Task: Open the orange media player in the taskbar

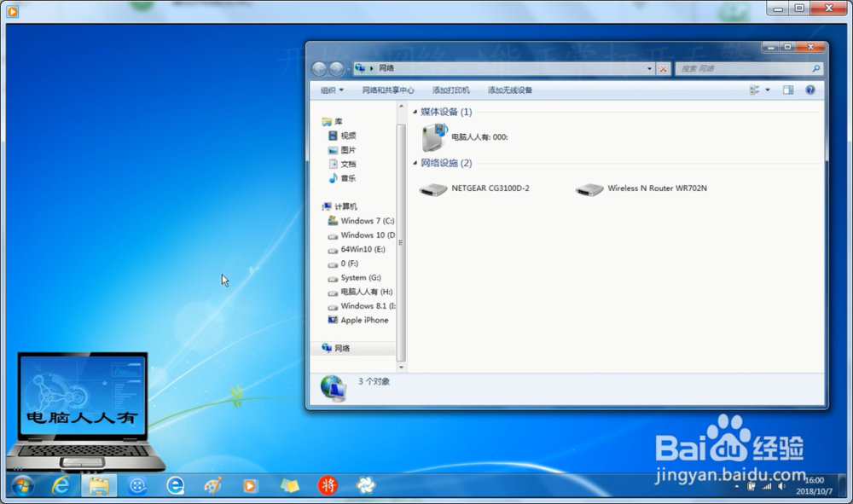Action: point(250,485)
